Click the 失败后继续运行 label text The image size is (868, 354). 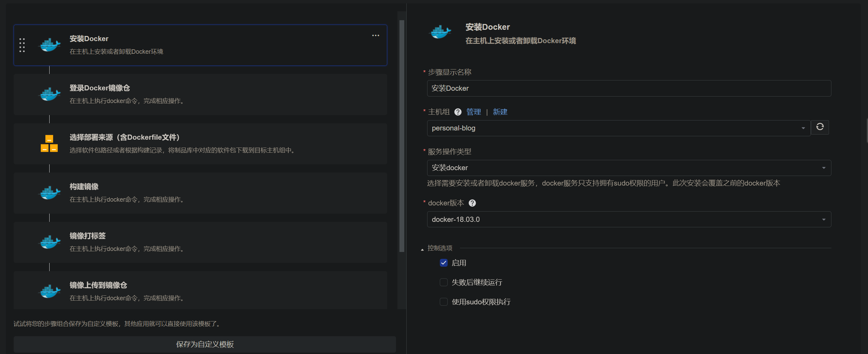(477, 282)
